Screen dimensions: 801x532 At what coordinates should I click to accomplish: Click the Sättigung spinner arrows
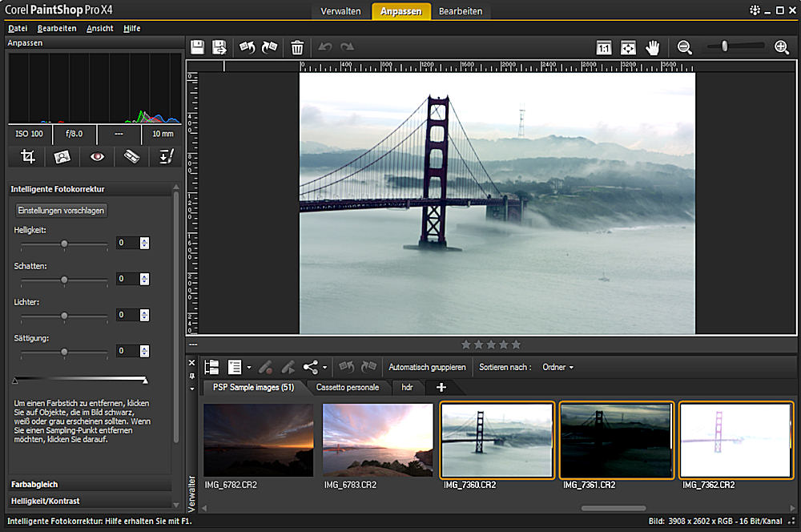144,351
